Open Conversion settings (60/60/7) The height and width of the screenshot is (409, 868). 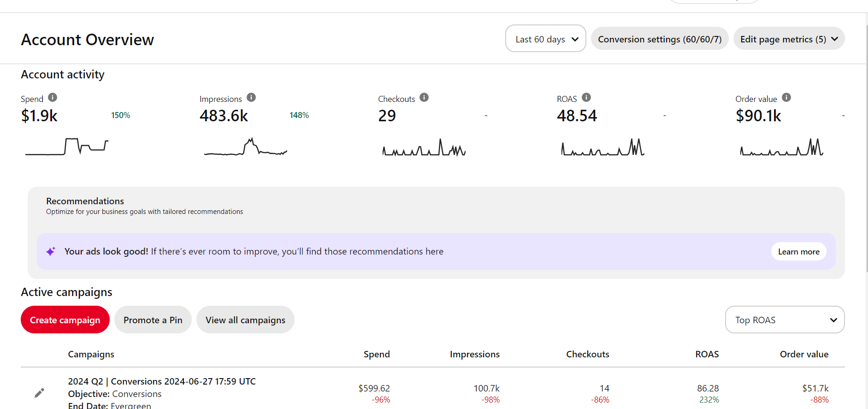point(659,39)
